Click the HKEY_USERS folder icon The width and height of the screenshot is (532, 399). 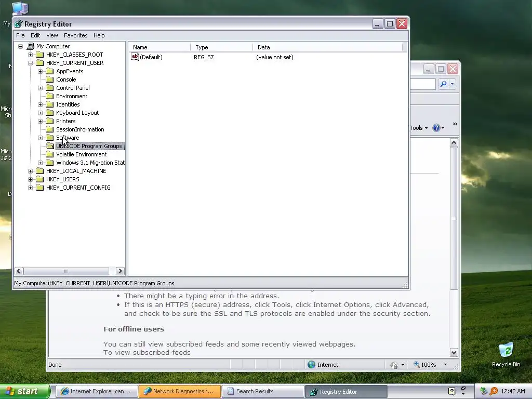(40, 179)
